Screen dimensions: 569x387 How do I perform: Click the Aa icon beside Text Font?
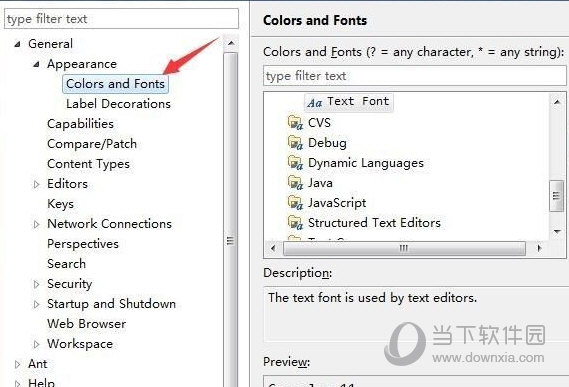tap(315, 103)
